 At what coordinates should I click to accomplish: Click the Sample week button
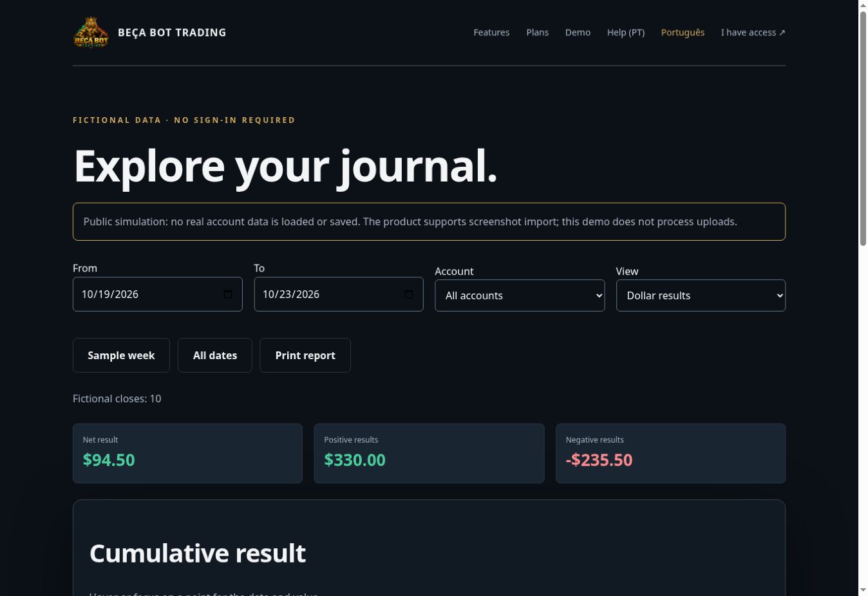[121, 355]
